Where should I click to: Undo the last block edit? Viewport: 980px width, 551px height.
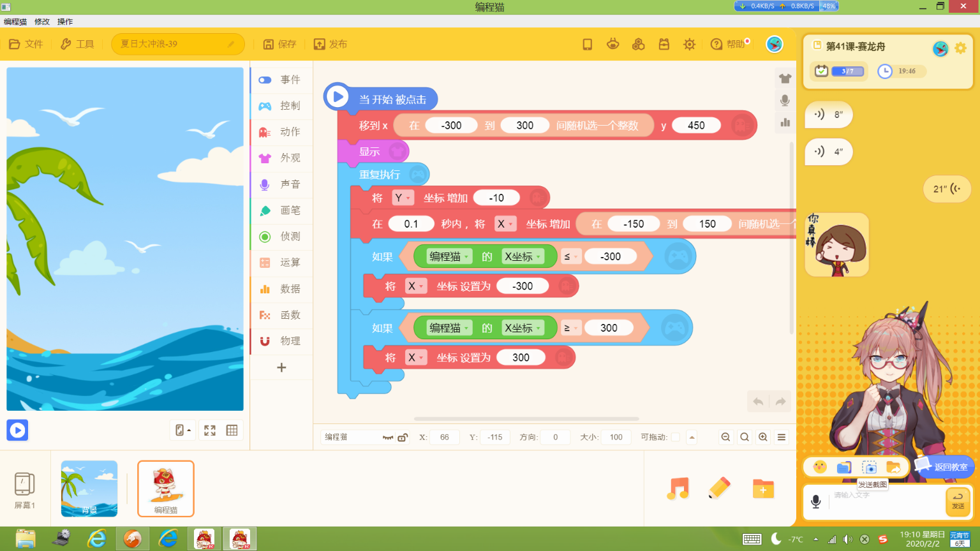click(758, 402)
